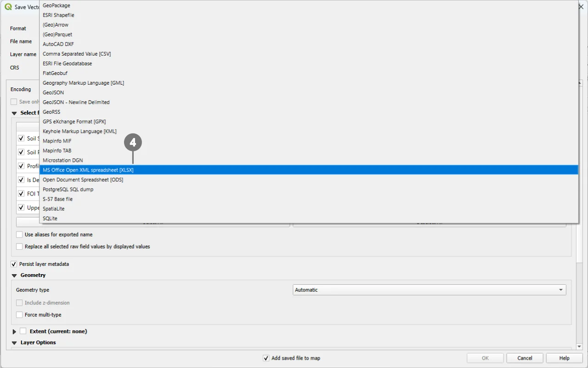
Task: Uncheck Persist layer metadata
Action: (x=14, y=264)
